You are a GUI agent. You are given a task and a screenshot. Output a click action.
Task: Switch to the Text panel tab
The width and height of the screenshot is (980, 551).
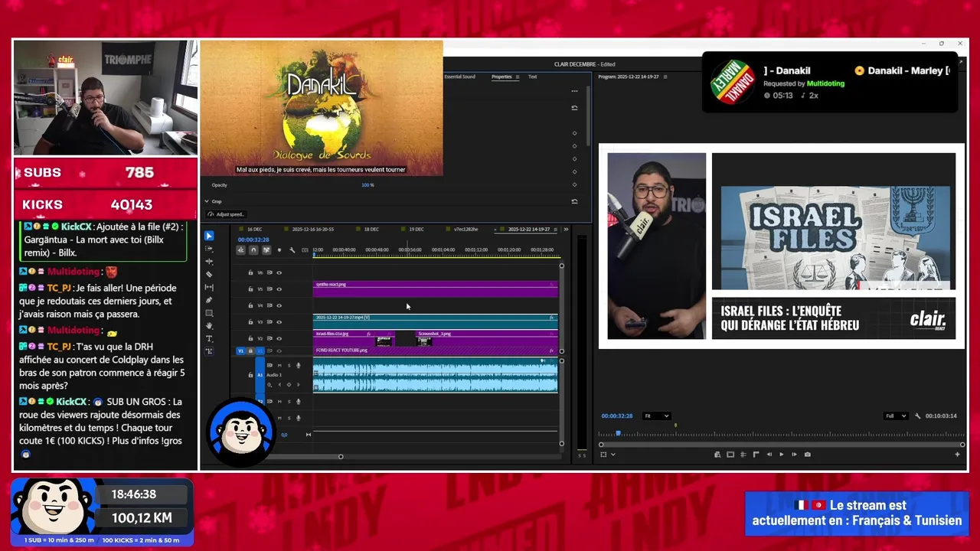[x=532, y=77]
